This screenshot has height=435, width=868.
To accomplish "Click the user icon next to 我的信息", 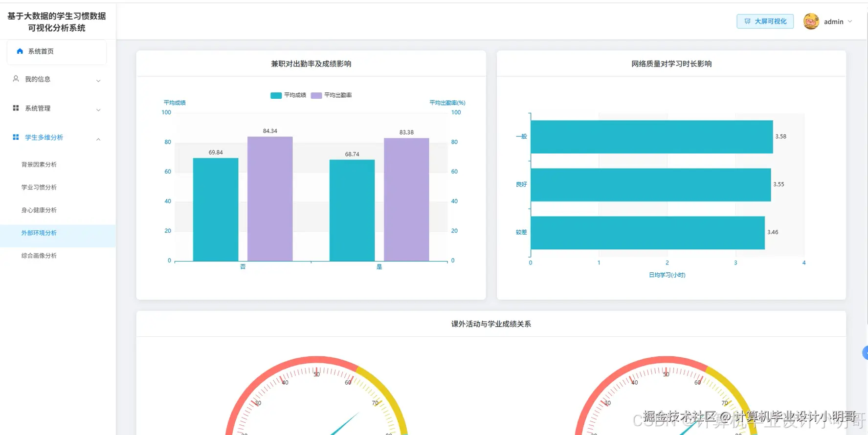I will tap(16, 79).
